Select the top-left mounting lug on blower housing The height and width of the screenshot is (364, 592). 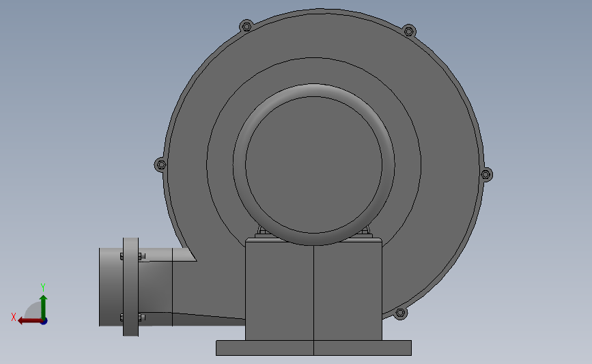coord(246,27)
